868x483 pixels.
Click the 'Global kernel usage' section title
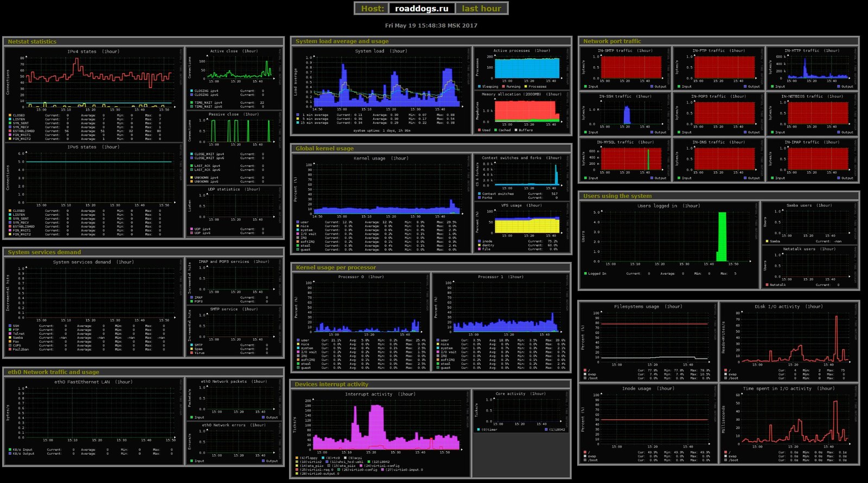coord(324,149)
